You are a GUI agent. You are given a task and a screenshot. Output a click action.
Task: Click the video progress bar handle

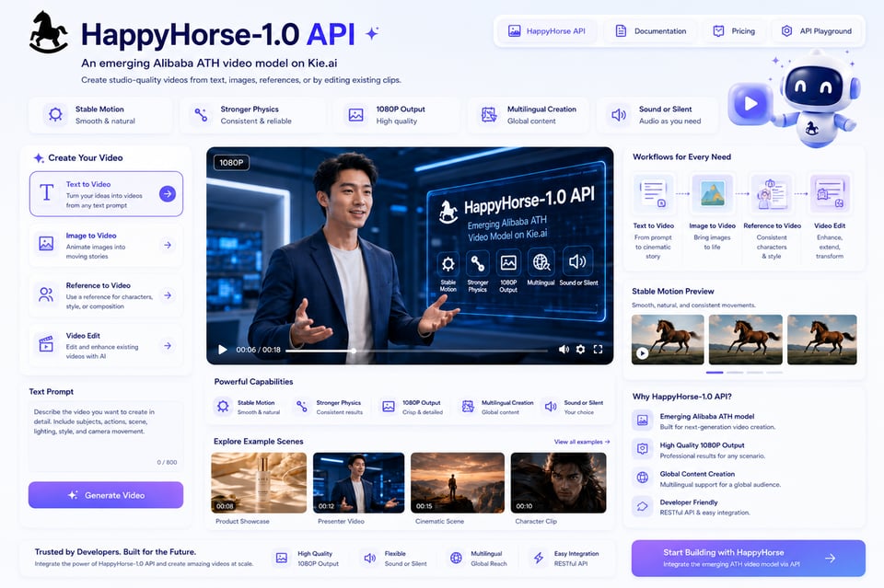[x=354, y=351]
